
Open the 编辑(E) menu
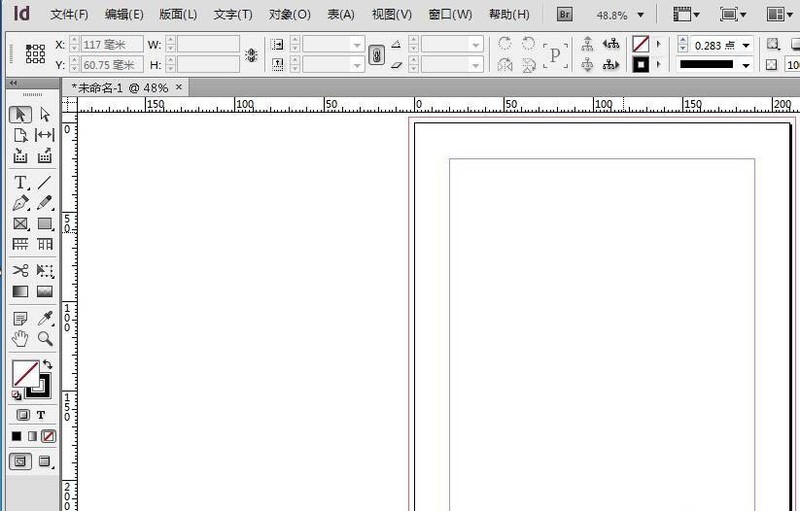tap(124, 15)
